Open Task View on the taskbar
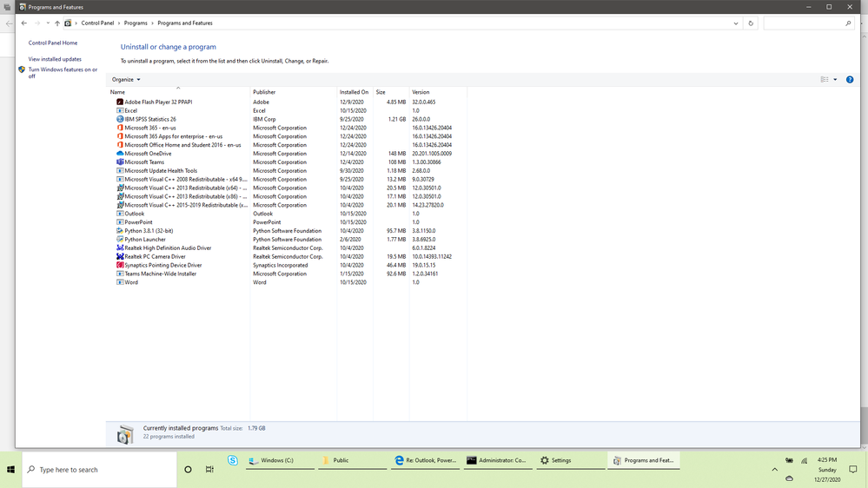The image size is (868, 488). (209, 469)
